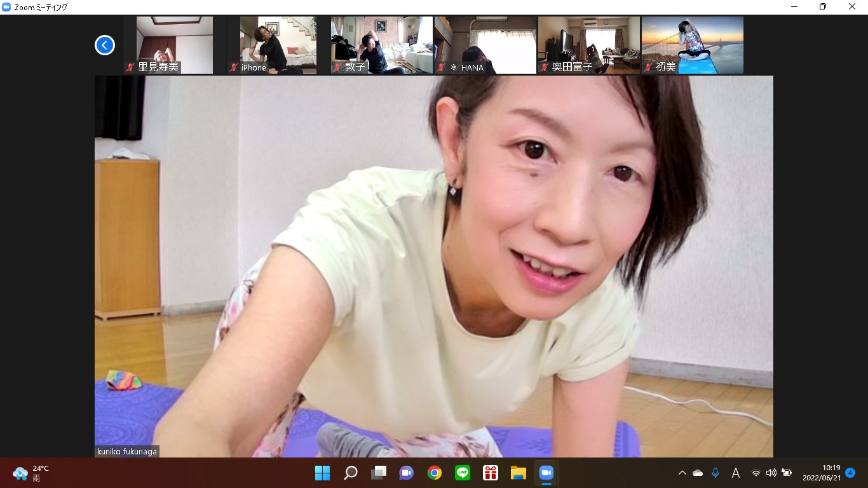Open volume control in system tray
This screenshot has width=868, height=488.
click(771, 473)
